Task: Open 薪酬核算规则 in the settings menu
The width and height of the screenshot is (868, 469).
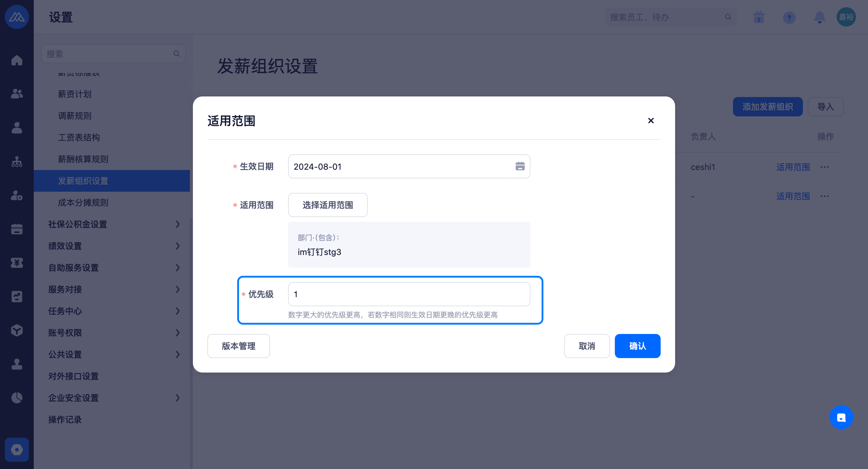Action: (83, 159)
